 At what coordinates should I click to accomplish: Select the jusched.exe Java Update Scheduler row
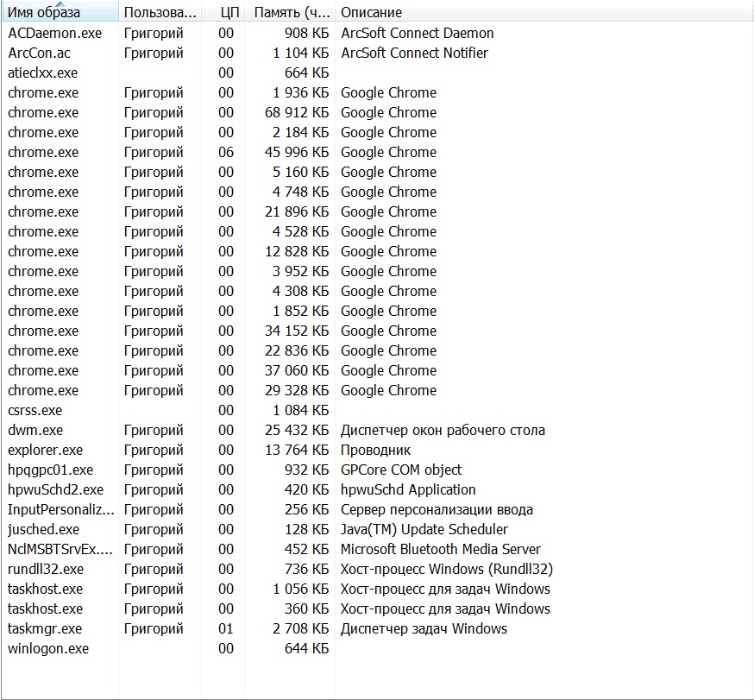(43, 529)
